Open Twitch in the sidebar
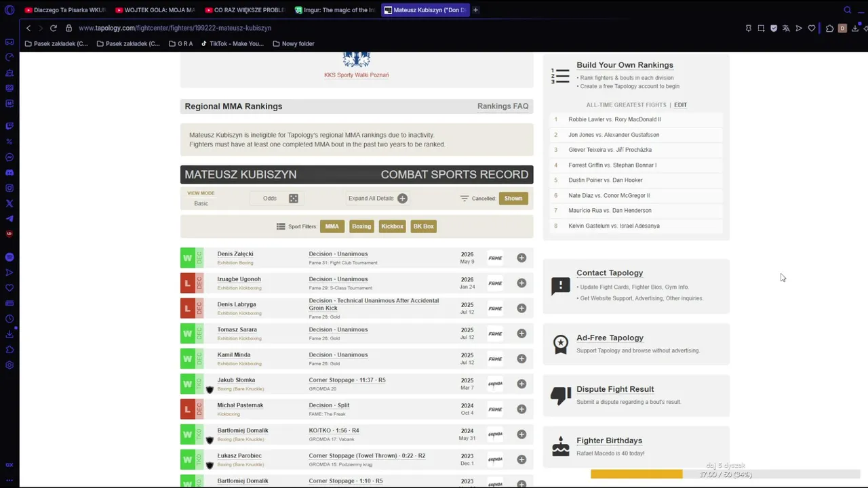This screenshot has width=868, height=488. coord(9,126)
